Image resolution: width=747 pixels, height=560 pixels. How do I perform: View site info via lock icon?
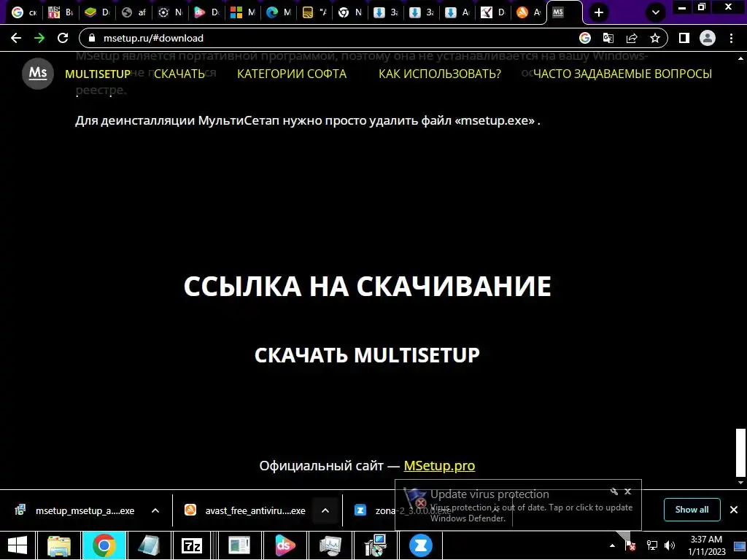click(x=92, y=38)
